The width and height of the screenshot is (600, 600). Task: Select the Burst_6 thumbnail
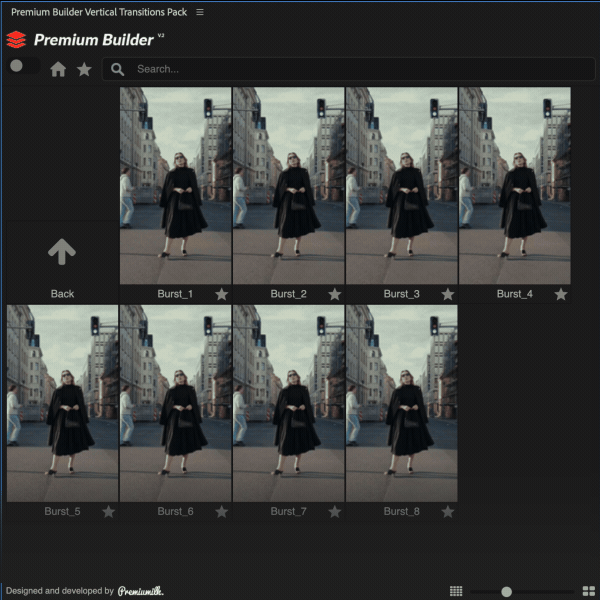[176, 403]
